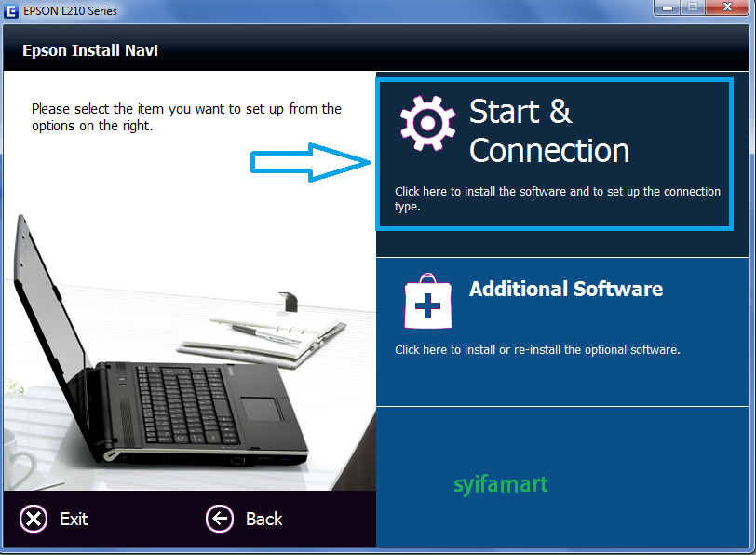Click 'Click here to install or re-install' text
The width and height of the screenshot is (756, 555).
coord(537,349)
